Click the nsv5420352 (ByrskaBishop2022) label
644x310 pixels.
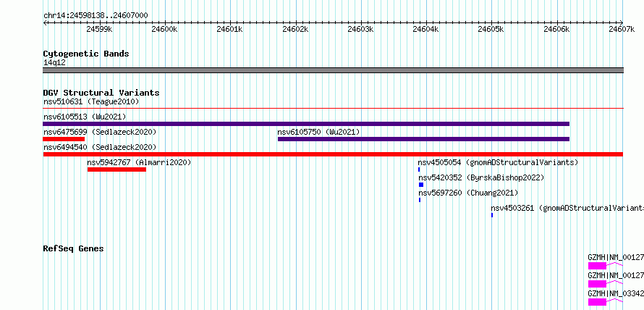[481, 177]
